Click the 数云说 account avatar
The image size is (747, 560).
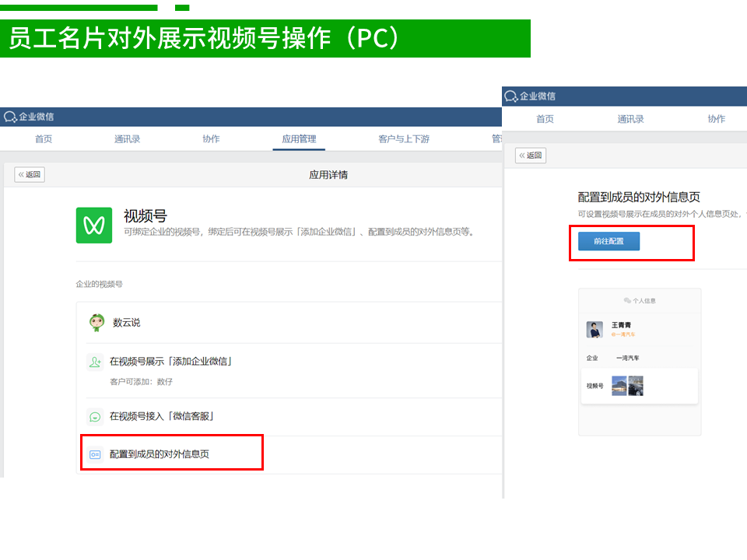(x=96, y=322)
